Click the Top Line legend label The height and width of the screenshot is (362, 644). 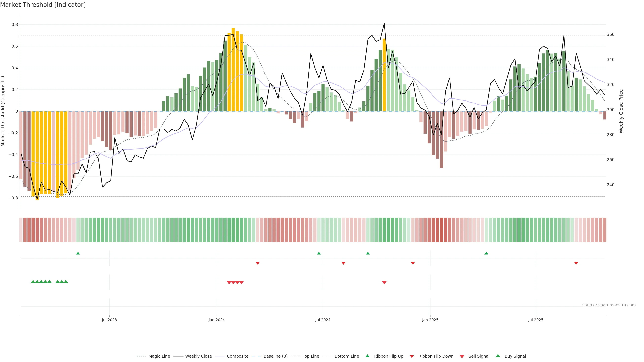coord(311,356)
